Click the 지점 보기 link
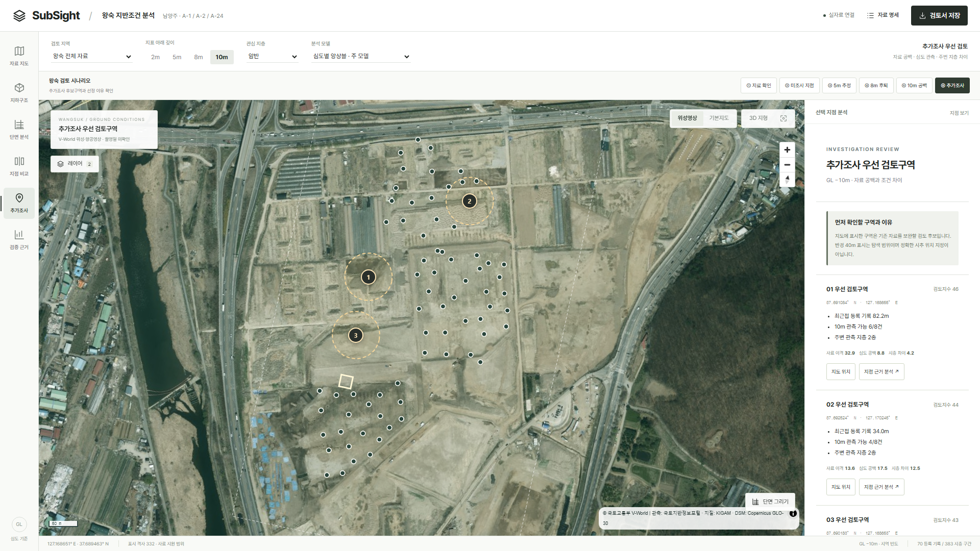This screenshot has height=551, width=980. [x=959, y=113]
